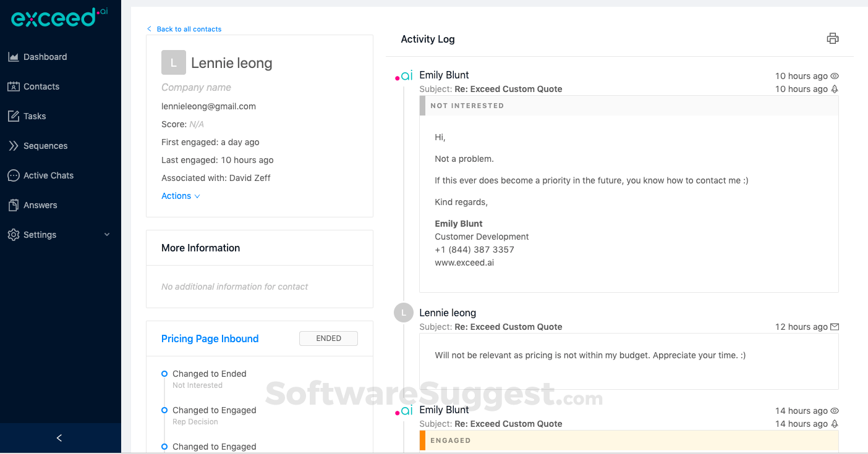Open Active Chats menu item
This screenshot has height=454, width=868.
tap(48, 175)
